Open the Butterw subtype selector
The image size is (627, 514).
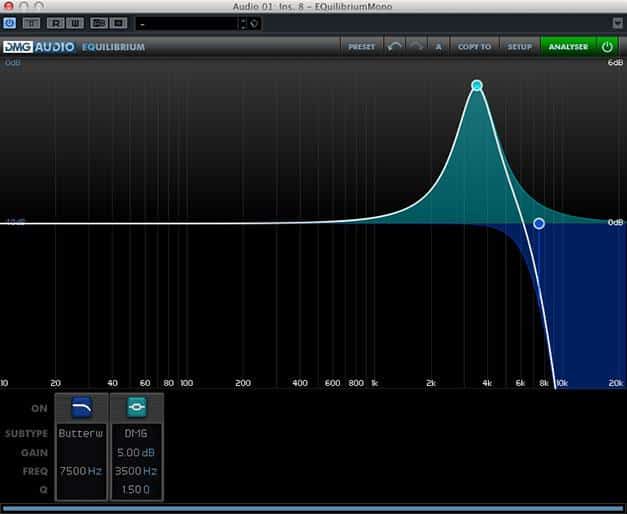(x=82, y=433)
